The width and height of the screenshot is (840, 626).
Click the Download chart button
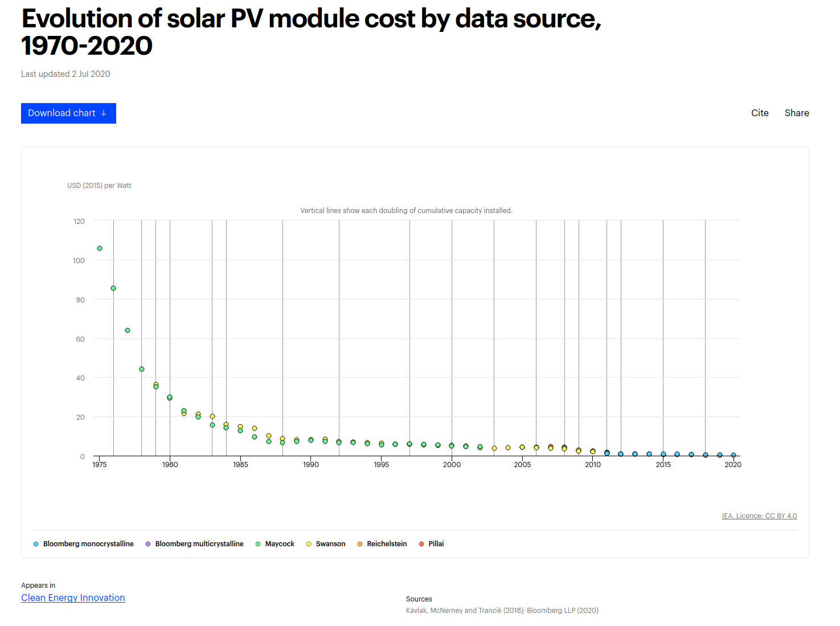pos(62,113)
